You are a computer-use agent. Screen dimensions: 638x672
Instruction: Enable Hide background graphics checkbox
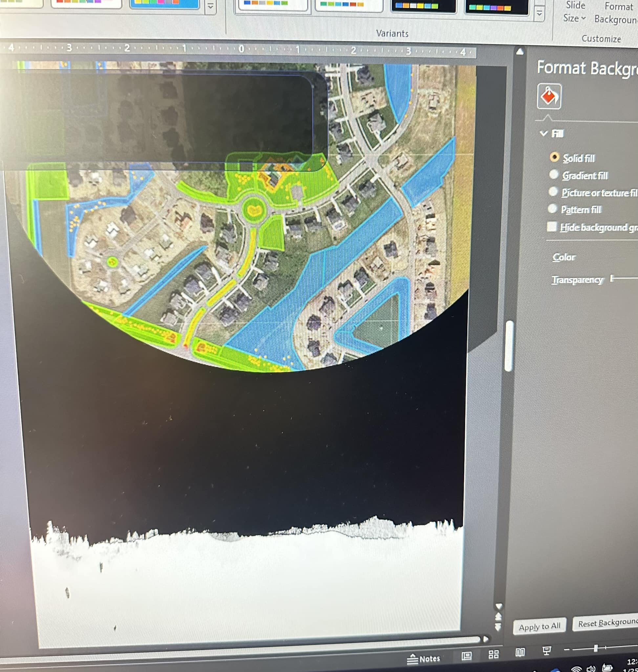pos(552,226)
